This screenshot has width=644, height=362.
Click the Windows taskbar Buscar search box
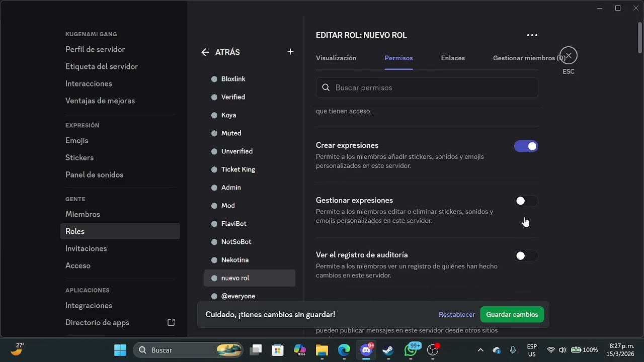pyautogui.click(x=188, y=350)
